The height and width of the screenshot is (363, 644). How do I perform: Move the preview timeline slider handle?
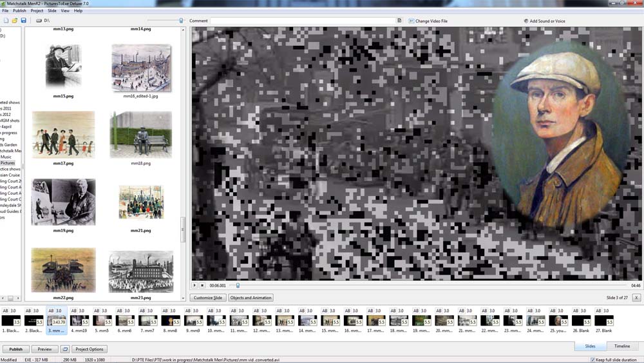click(238, 285)
